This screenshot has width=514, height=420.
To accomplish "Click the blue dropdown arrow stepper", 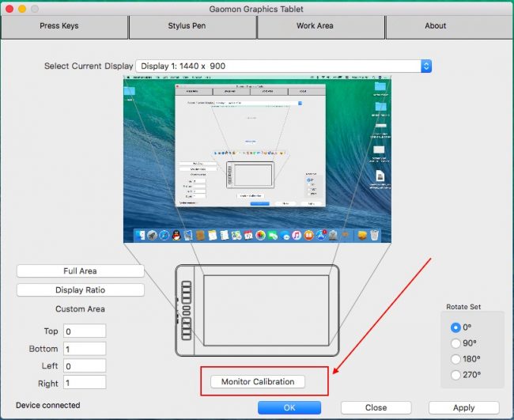I will tap(426, 66).
